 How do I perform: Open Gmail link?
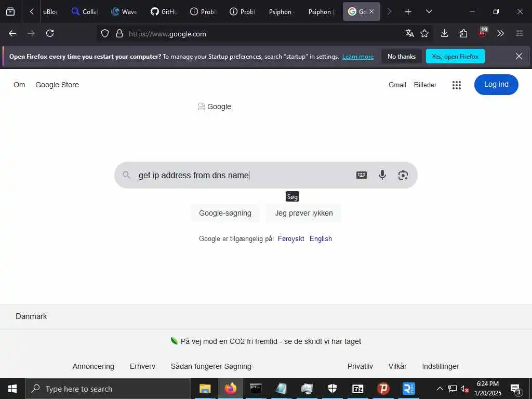point(397,85)
